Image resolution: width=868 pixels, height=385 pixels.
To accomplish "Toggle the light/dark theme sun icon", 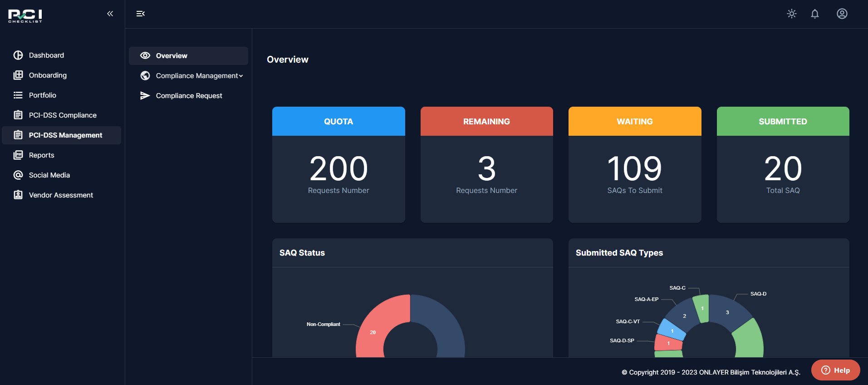I will (792, 14).
